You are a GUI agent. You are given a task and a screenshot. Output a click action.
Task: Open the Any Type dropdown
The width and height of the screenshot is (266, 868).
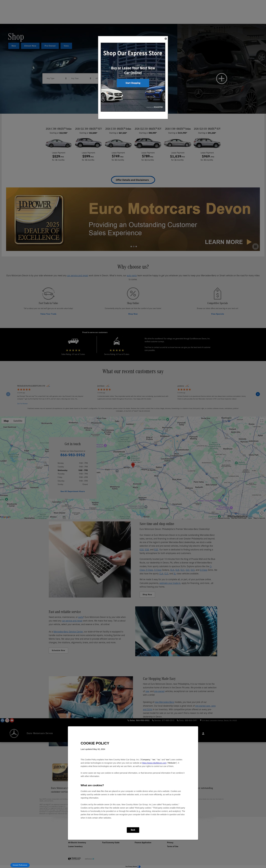coord(57,78)
